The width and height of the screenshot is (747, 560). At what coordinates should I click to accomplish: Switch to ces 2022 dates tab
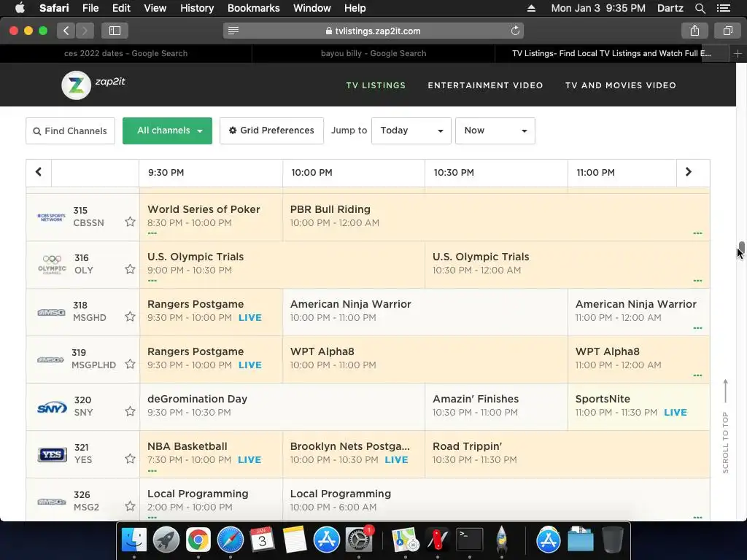(125, 53)
